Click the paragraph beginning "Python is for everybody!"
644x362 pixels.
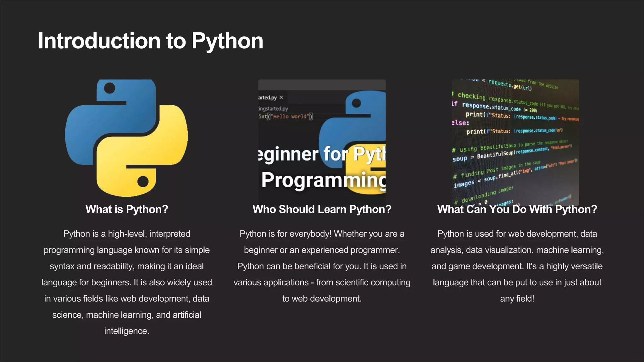[x=322, y=266]
